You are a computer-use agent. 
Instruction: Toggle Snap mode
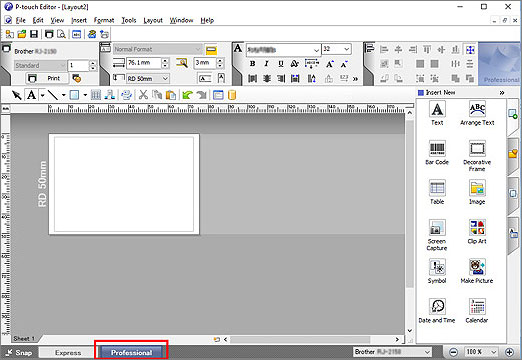[x=19, y=353]
